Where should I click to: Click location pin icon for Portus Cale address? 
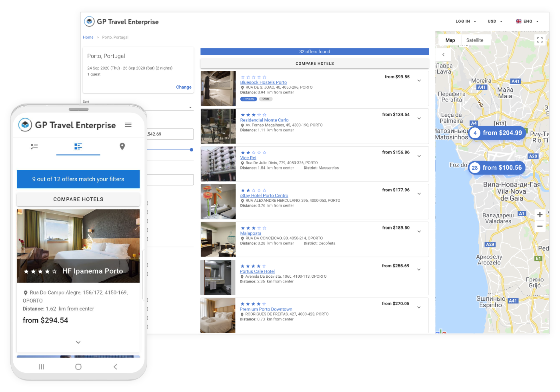[x=242, y=277]
